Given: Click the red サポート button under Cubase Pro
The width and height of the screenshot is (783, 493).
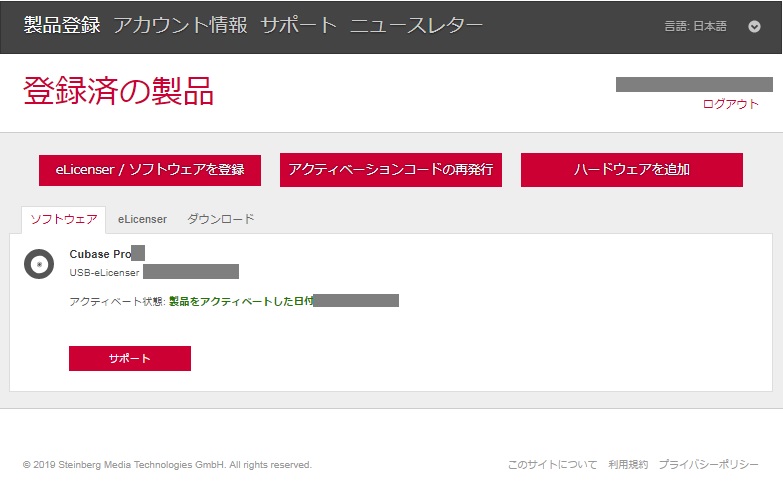Looking at the screenshot, I should [x=130, y=358].
